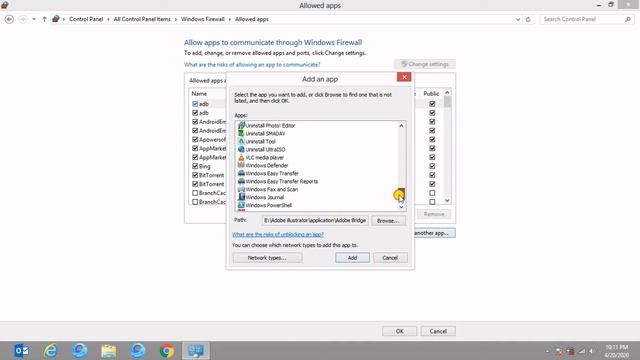Select the Uninstall Photo! Editor icon in Apps list
Screen dimensions: 640x360
[x=241, y=125]
